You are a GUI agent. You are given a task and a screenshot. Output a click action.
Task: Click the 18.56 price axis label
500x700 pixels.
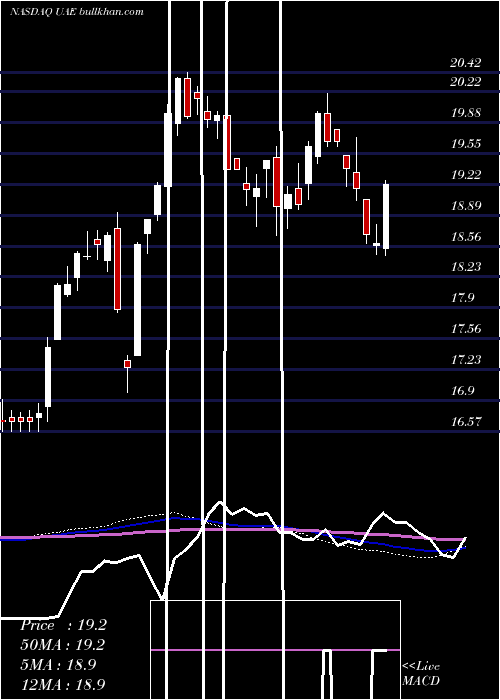tap(466, 237)
